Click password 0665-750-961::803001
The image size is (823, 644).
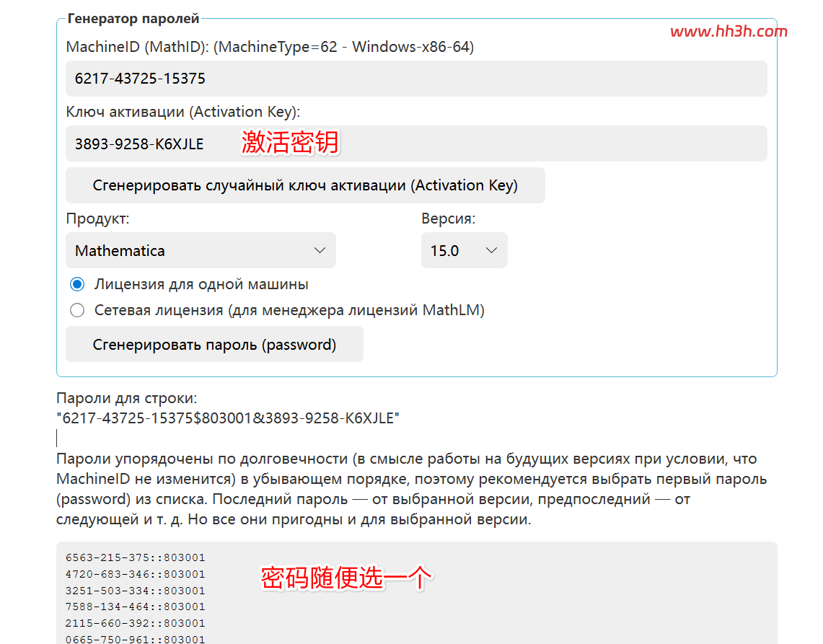pyautogui.click(x=136, y=639)
